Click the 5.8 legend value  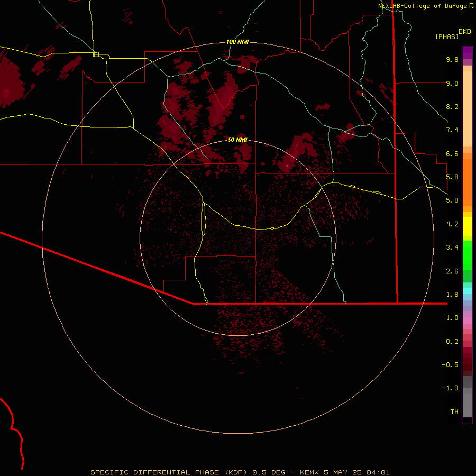click(452, 177)
